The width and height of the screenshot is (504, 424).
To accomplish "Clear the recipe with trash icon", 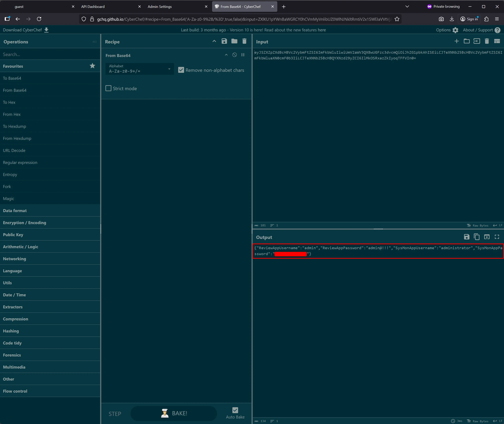I will click(x=244, y=41).
